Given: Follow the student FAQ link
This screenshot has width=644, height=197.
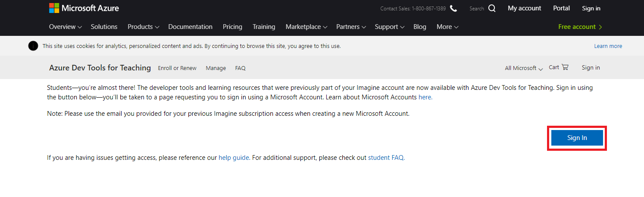Looking at the screenshot, I should 386,158.
